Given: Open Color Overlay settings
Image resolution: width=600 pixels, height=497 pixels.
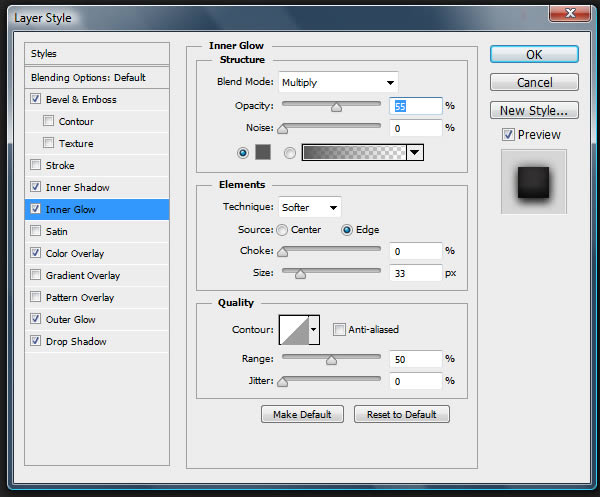Looking at the screenshot, I should [75, 254].
